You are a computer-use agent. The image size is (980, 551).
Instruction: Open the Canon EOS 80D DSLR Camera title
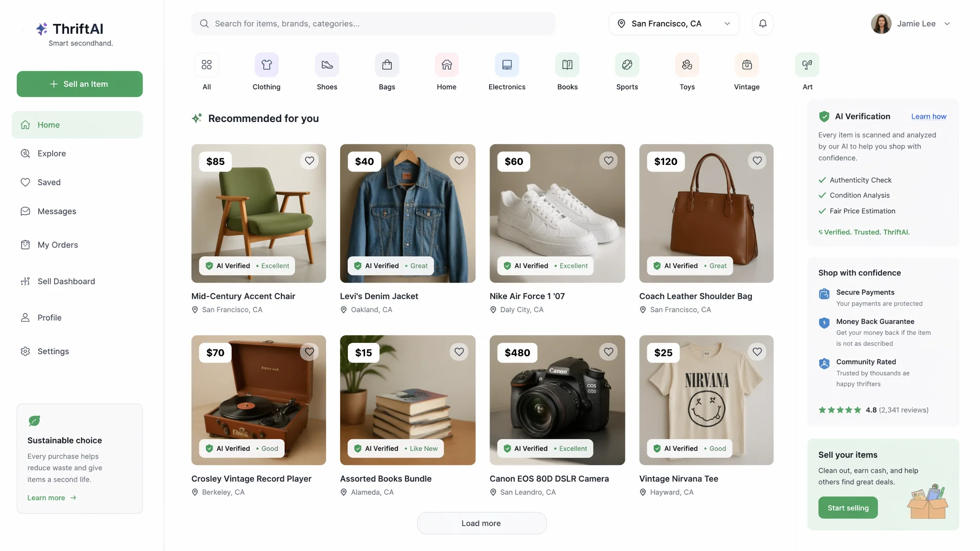tap(549, 479)
